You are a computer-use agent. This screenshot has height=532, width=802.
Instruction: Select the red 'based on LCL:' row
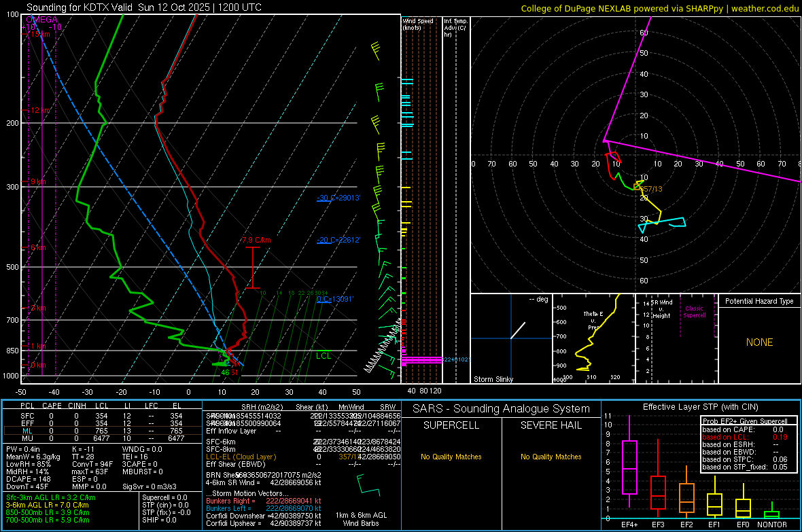[745, 437]
